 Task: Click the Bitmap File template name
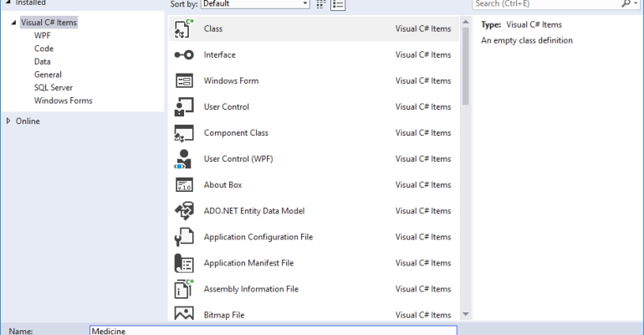point(224,315)
